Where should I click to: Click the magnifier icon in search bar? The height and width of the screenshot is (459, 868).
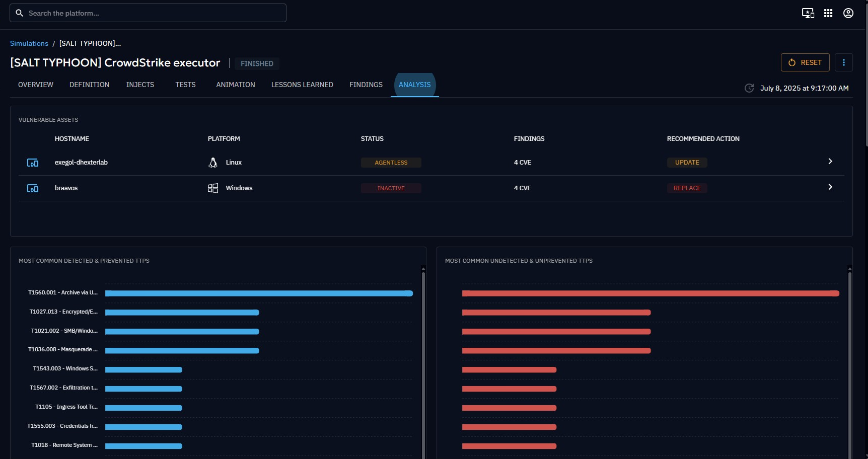[19, 13]
